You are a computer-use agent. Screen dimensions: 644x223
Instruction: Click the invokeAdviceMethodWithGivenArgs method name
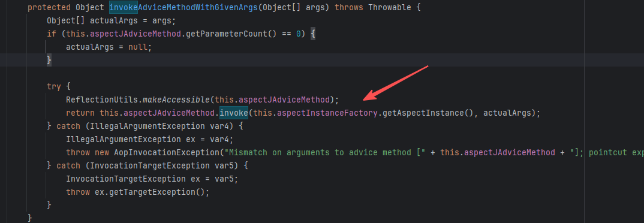pyautogui.click(x=183, y=7)
